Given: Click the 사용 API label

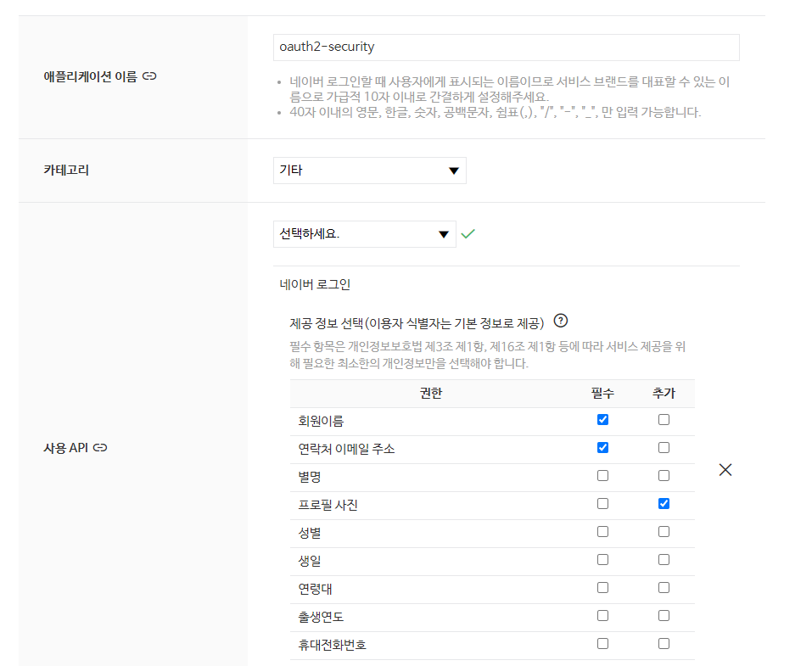Looking at the screenshot, I should 66,447.
